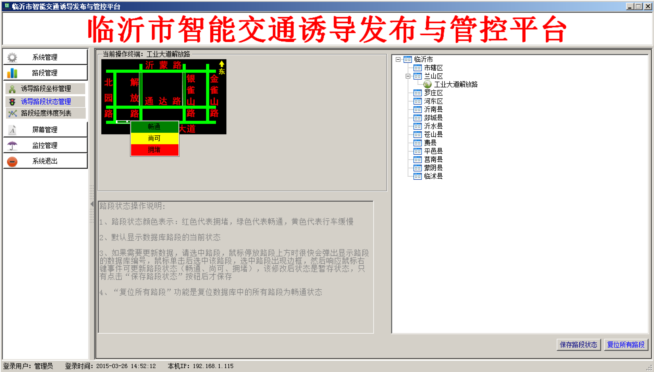Collapse the 兰山区 tree node
Viewport: 661px width, 376px height.
click(x=408, y=76)
